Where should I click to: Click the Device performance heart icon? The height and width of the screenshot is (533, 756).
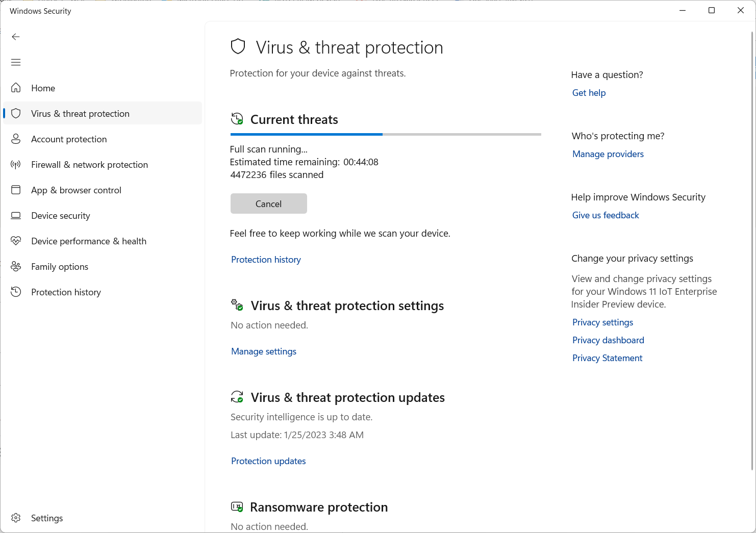coord(16,241)
